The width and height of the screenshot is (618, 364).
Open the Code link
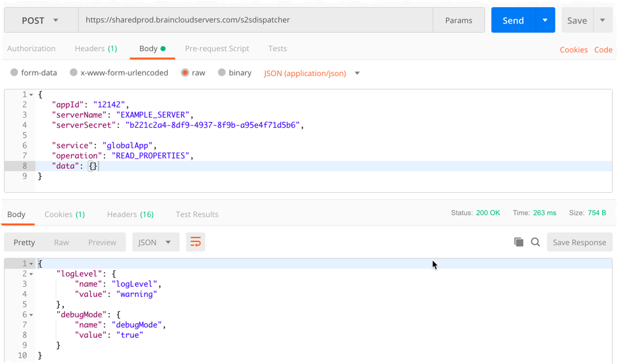coord(603,50)
